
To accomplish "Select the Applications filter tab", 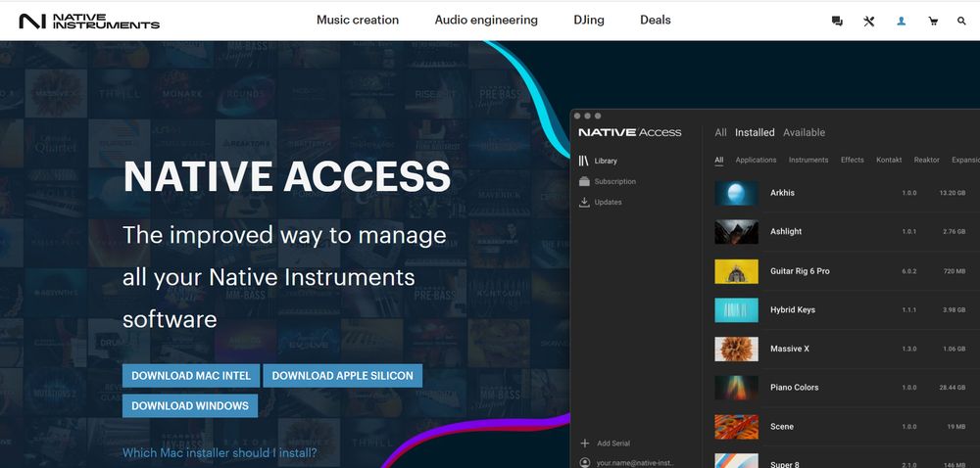I will (756, 160).
